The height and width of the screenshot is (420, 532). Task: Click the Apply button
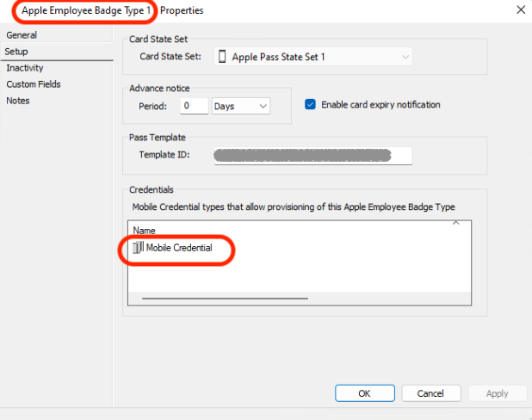(497, 393)
